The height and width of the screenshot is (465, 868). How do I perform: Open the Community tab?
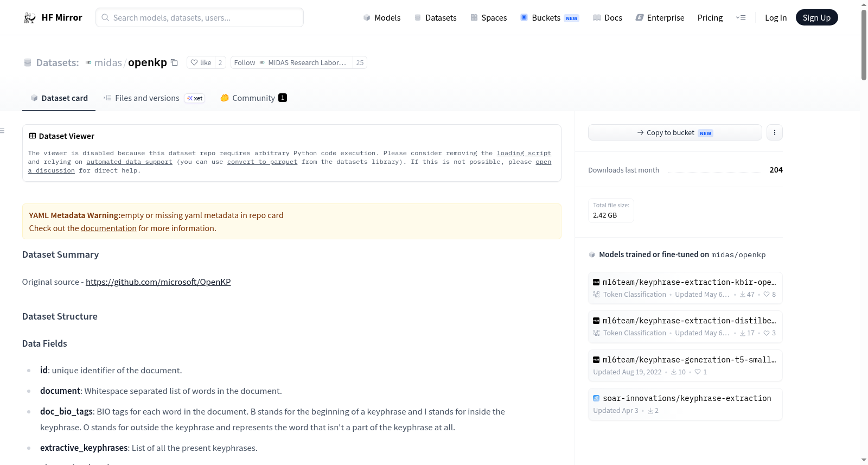click(x=253, y=98)
